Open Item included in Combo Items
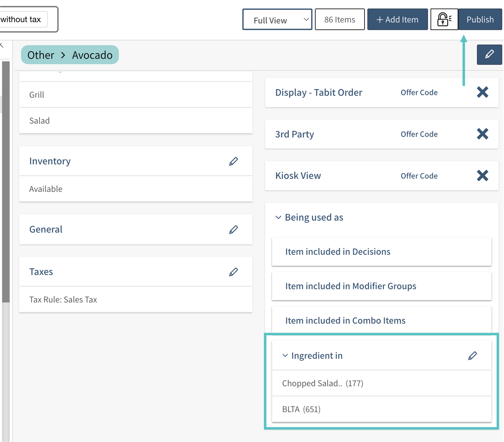The width and height of the screenshot is (504, 442). click(x=345, y=321)
